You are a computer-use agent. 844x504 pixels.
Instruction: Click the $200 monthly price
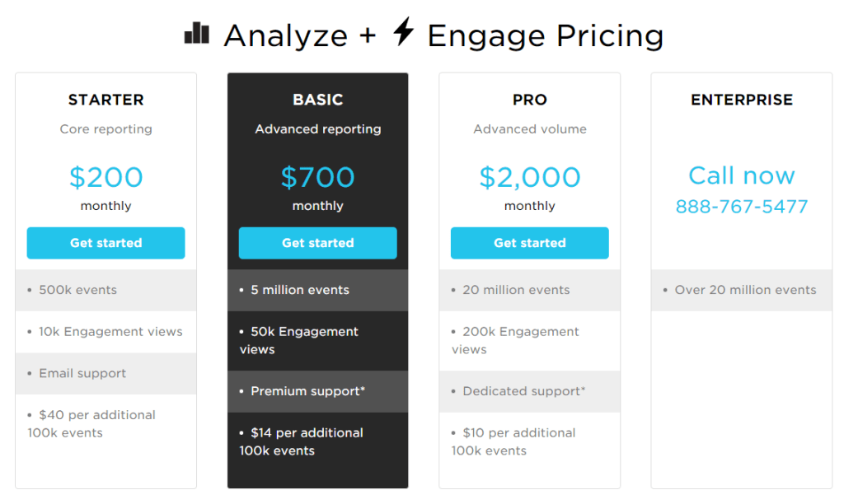[105, 177]
